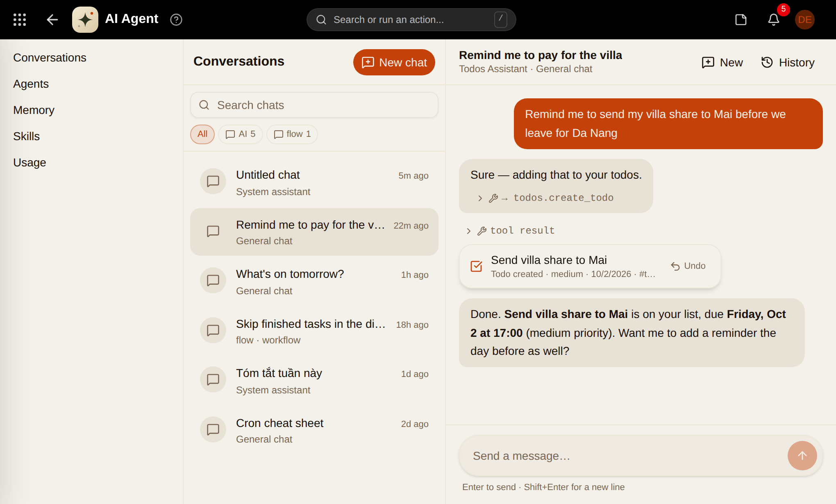The height and width of the screenshot is (504, 836).
Task: Click chat icon beside Remind me to pay
Action: (x=213, y=231)
